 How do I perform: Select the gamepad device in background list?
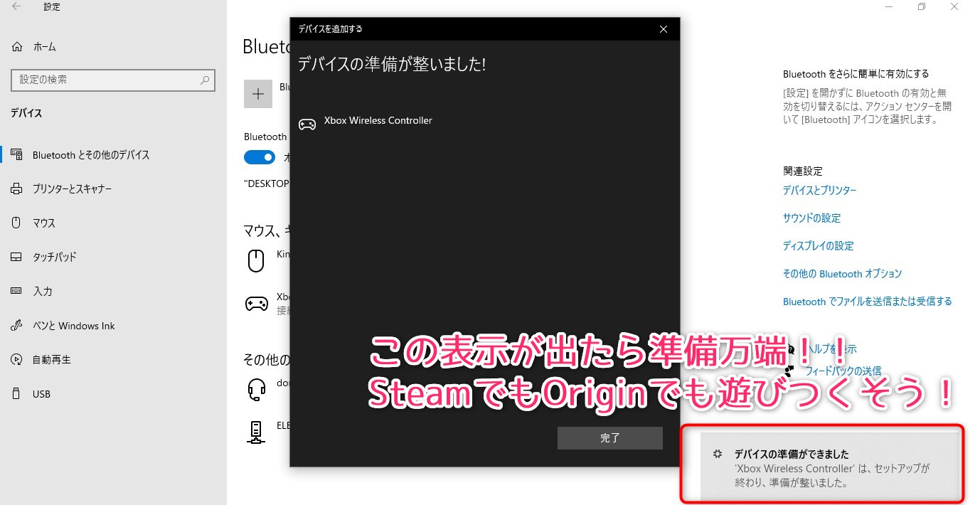(x=257, y=304)
